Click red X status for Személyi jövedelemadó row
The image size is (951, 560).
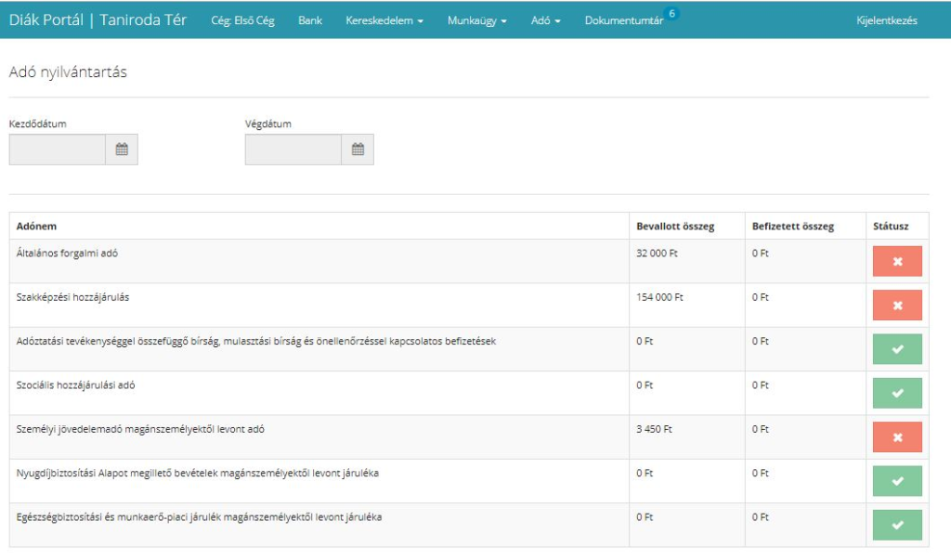[897, 436]
